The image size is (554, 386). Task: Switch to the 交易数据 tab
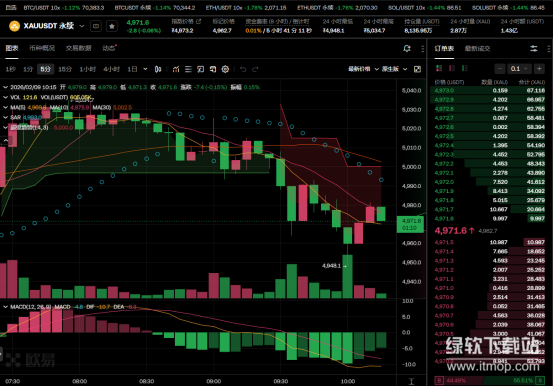click(78, 48)
